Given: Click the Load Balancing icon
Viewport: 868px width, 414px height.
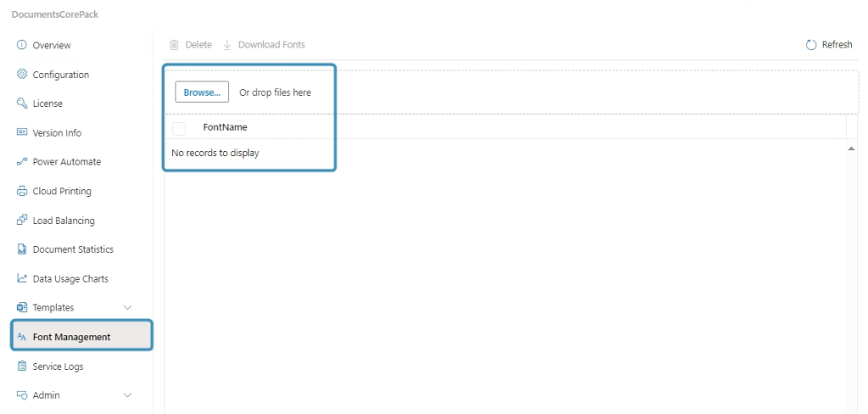Looking at the screenshot, I should click(21, 220).
